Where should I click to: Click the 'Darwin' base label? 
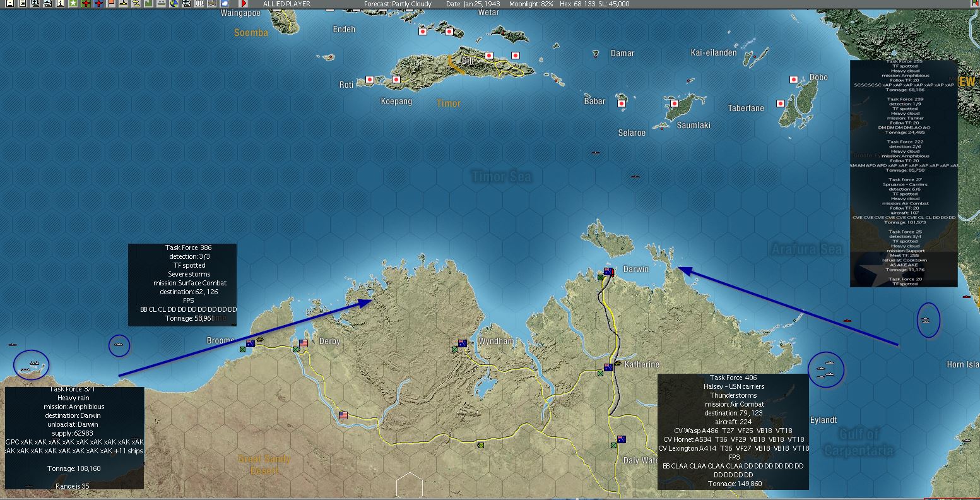click(635, 269)
